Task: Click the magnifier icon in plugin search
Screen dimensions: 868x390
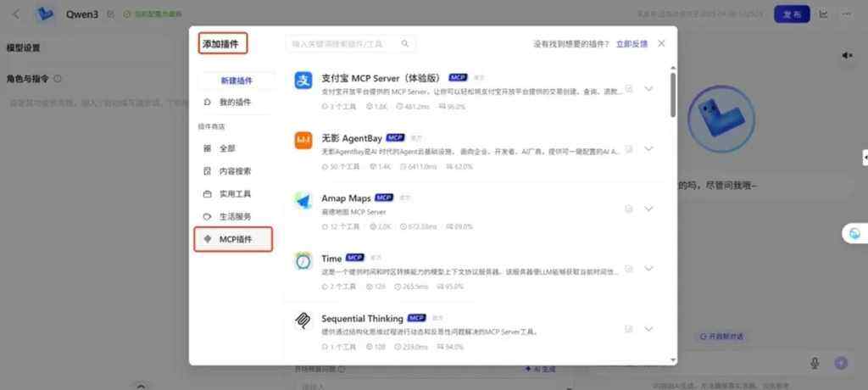Action: point(405,43)
